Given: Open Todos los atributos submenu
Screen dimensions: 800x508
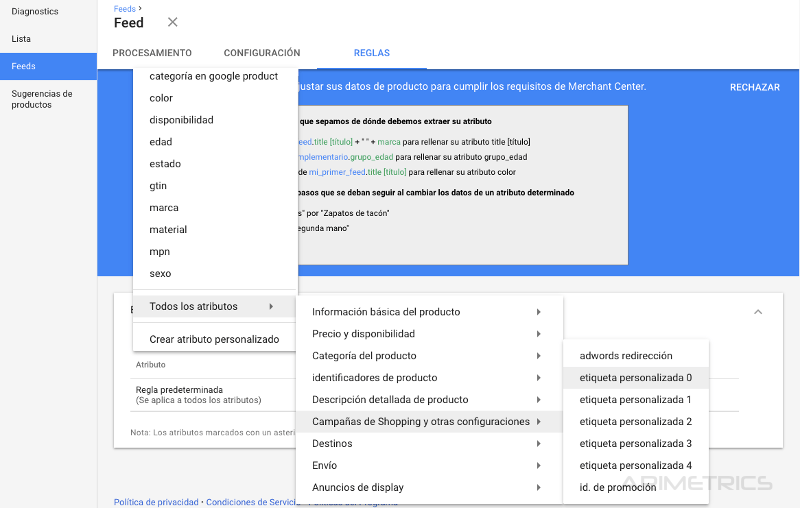Looking at the screenshot, I should [x=215, y=306].
